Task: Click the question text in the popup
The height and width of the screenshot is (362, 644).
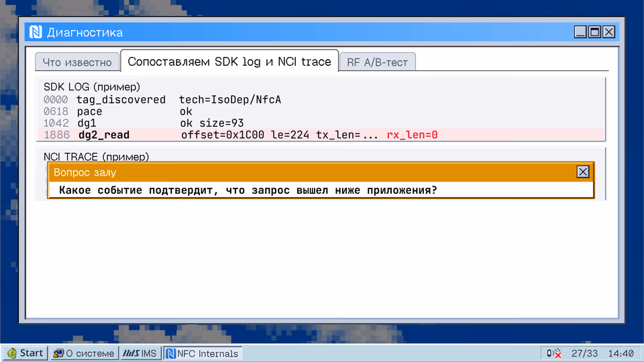Action: (x=248, y=190)
